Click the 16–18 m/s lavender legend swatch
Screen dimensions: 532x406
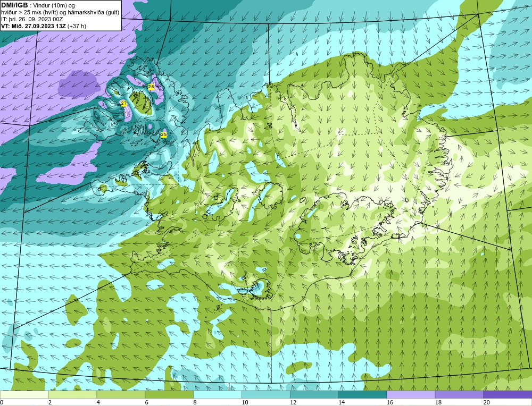pyautogui.click(x=411, y=394)
